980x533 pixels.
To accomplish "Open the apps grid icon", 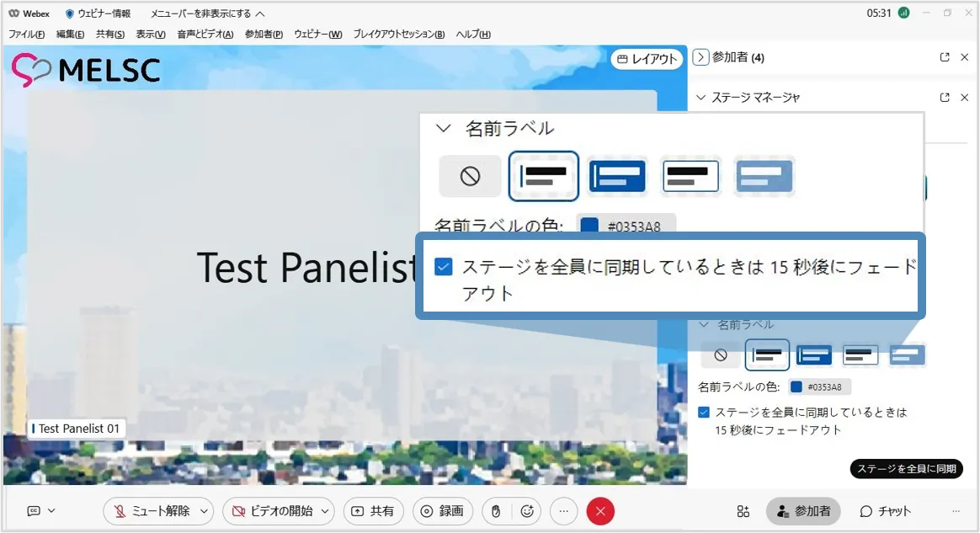I will click(x=743, y=511).
